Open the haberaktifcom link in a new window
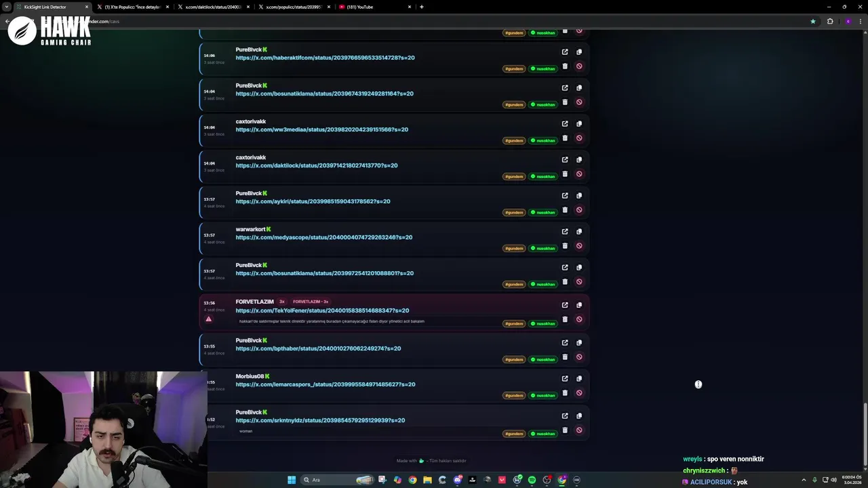This screenshot has height=488, width=868. click(565, 52)
